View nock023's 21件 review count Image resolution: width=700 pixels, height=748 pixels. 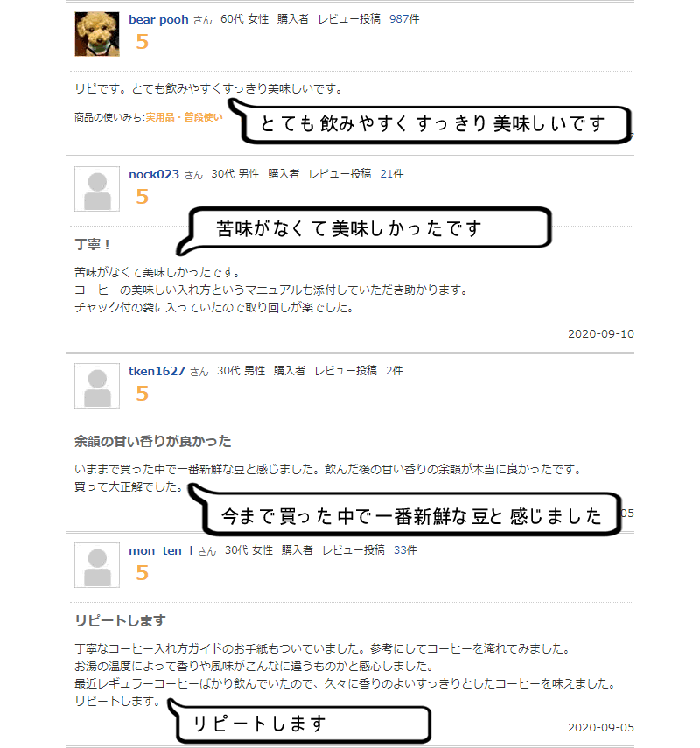(392, 174)
